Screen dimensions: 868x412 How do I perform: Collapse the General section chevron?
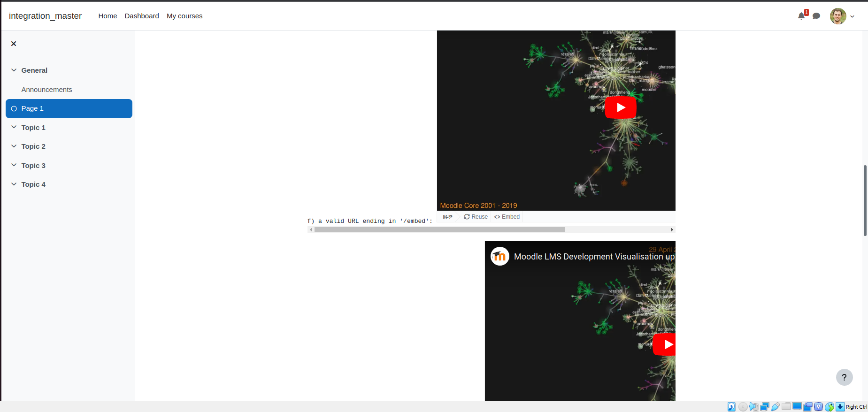click(x=14, y=70)
